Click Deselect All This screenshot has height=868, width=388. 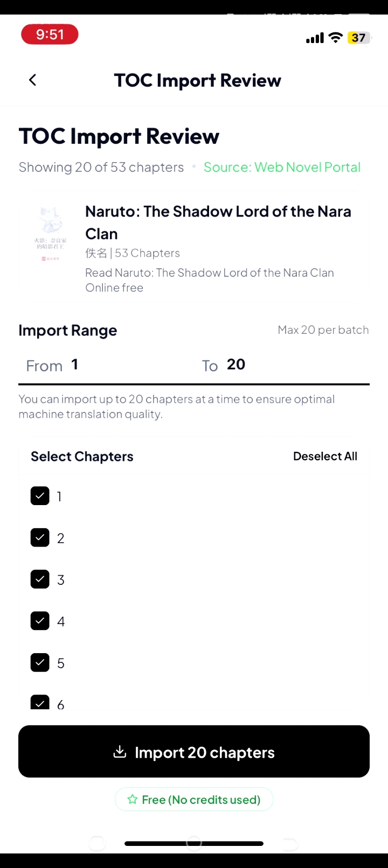coord(325,456)
